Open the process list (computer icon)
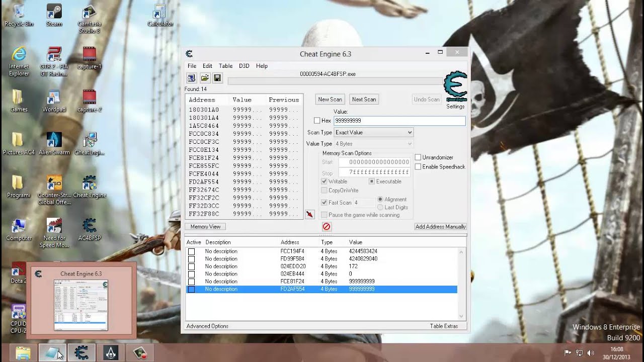The width and height of the screenshot is (644, 362). click(x=191, y=78)
